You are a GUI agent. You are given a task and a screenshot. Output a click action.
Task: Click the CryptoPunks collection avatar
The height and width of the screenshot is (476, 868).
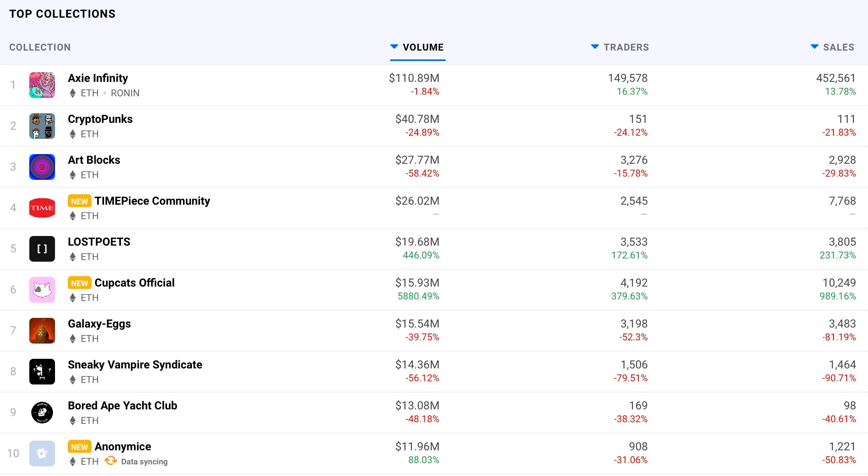click(42, 126)
